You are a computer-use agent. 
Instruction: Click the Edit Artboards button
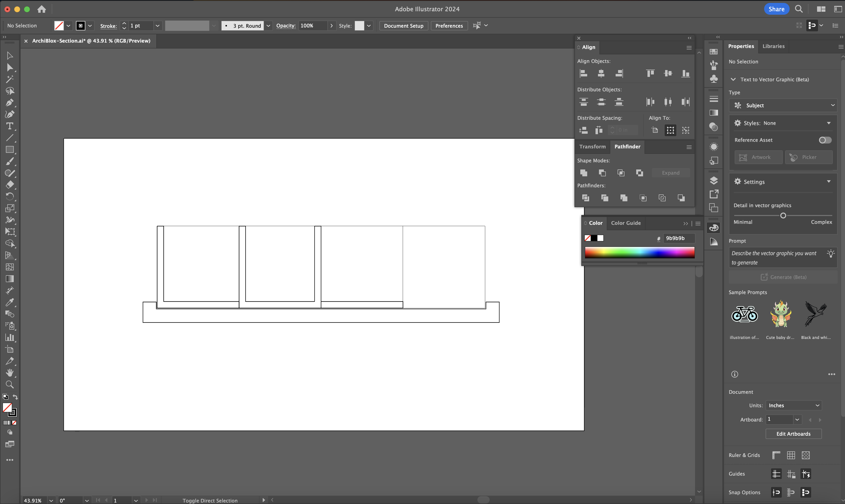pyautogui.click(x=793, y=434)
